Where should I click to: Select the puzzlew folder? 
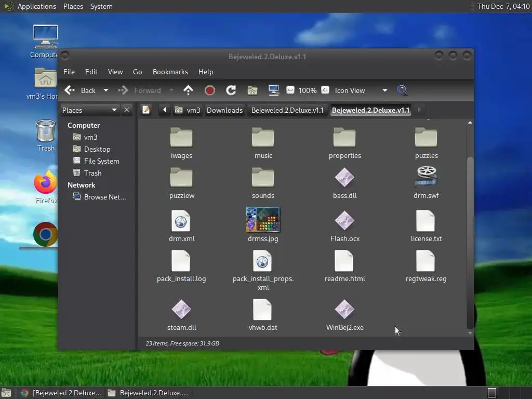181,183
